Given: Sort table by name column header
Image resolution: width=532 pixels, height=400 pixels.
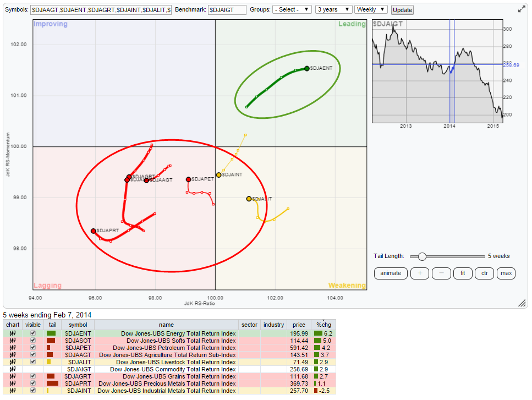Looking at the screenshot, I should [x=166, y=325].
